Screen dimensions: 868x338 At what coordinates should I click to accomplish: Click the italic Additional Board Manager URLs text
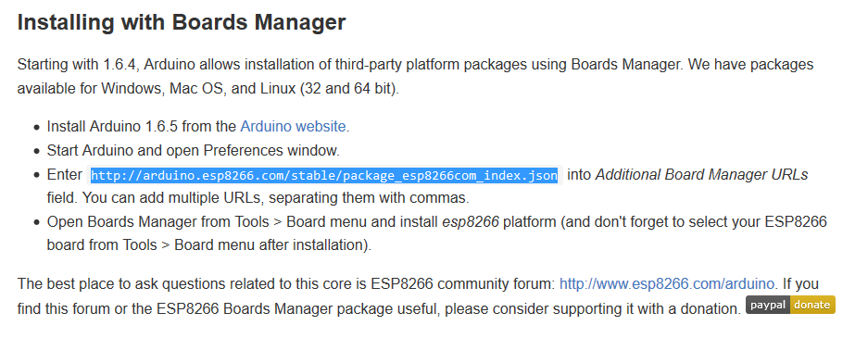[x=701, y=175]
